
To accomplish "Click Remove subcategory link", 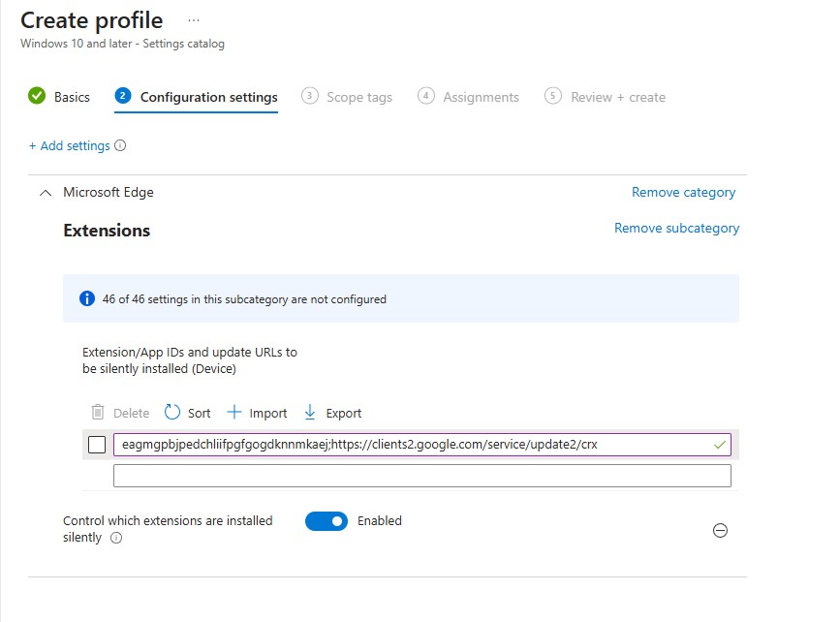I will point(676,229).
